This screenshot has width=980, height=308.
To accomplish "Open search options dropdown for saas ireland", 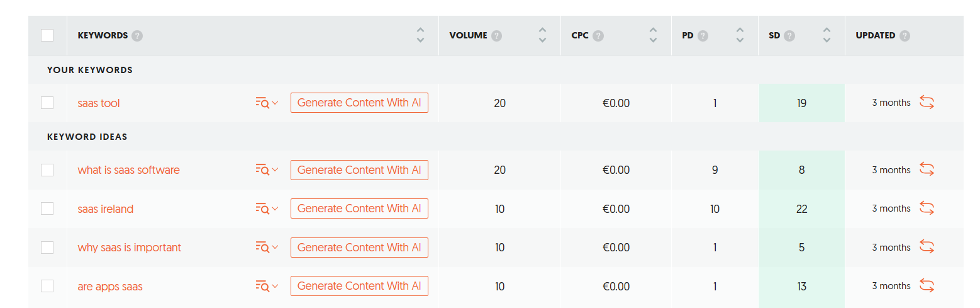I will pyautogui.click(x=267, y=208).
